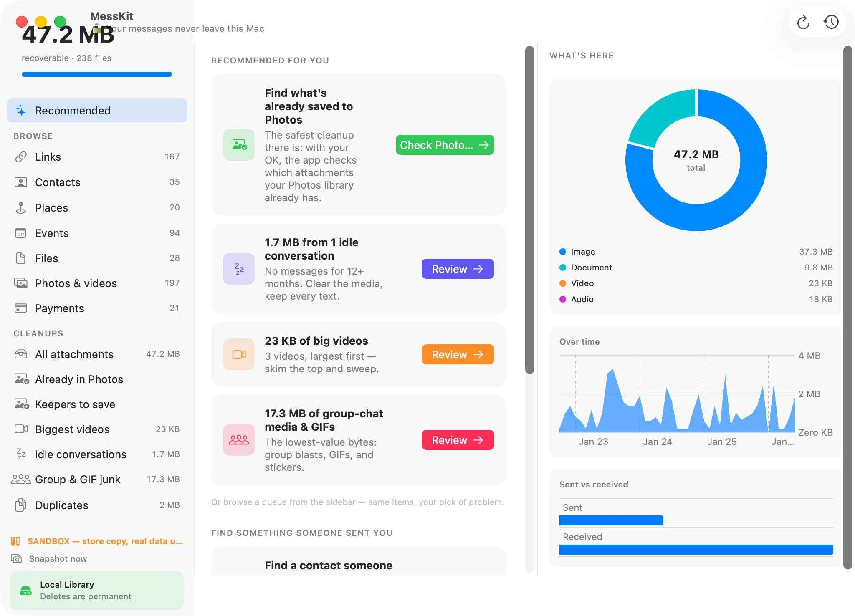Click the 'recoverable · 238 files' text

[66, 58]
